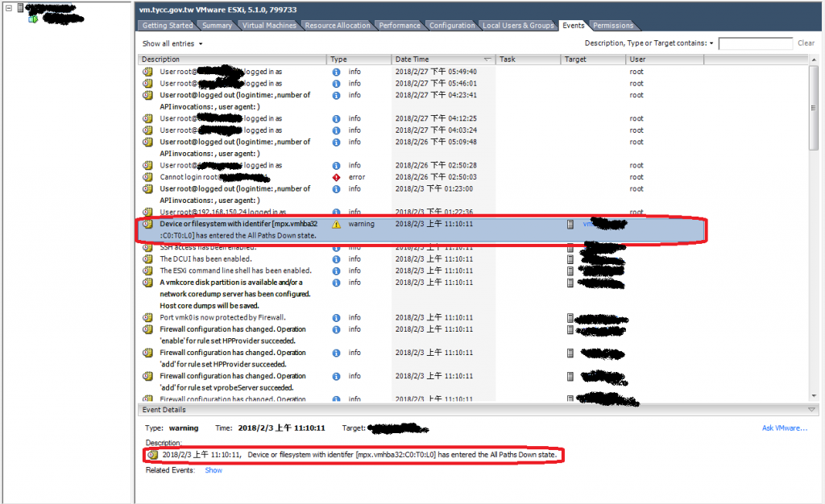Switch to the Summary tab
This screenshot has height=504, width=825.
point(217,25)
